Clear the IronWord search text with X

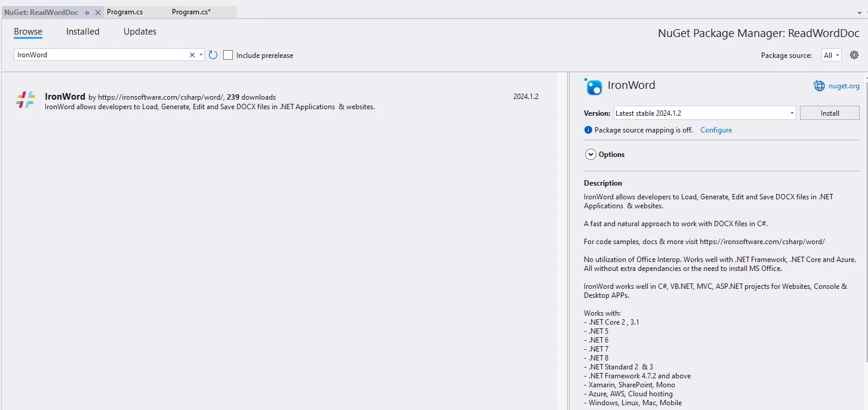coord(192,55)
